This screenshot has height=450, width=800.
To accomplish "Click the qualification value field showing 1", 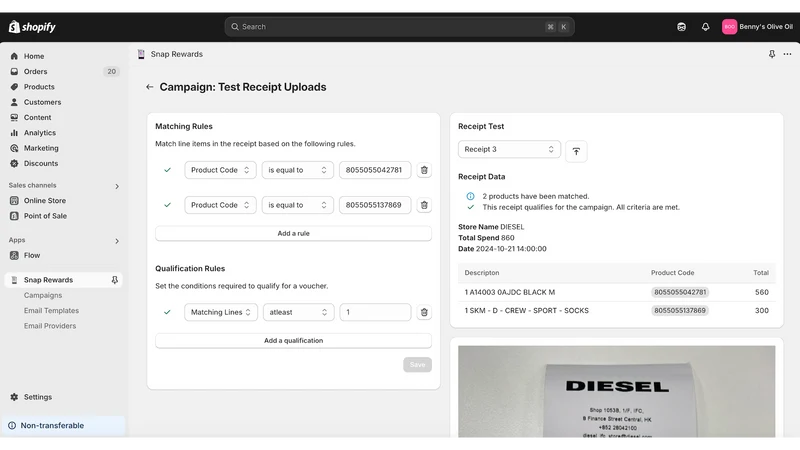I will 375,312.
